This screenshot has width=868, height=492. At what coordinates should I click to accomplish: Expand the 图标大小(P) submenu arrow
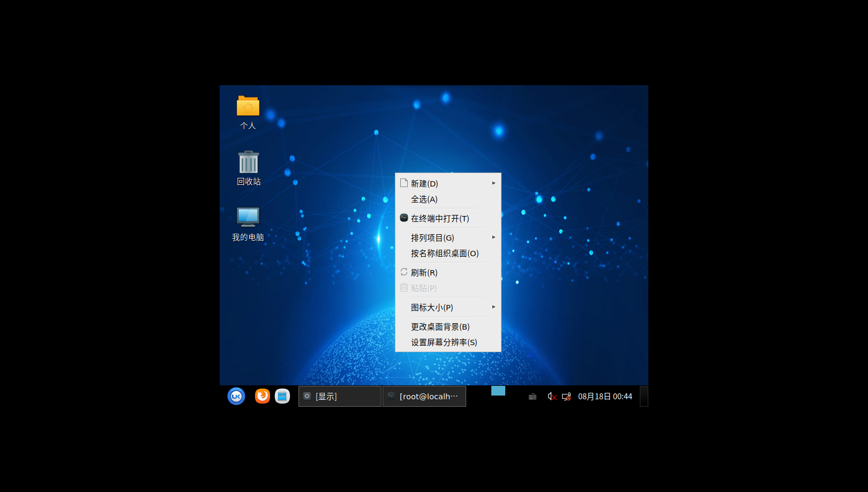(x=493, y=307)
